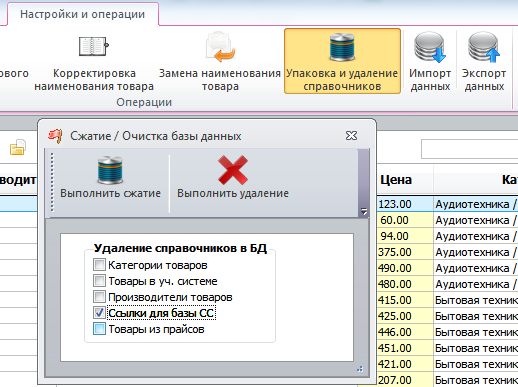Screen dimensions: 518x387
Task: Select price cell 446.00
Action: tap(405, 332)
